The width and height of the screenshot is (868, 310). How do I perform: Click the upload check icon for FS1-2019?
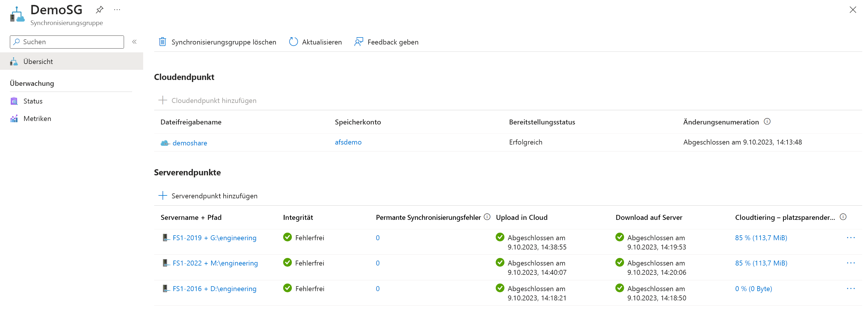[x=500, y=237]
